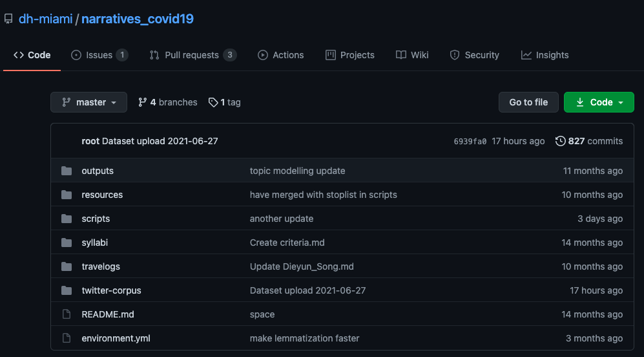
Task: Click the file icon beside environment.yml
Action: (x=67, y=338)
